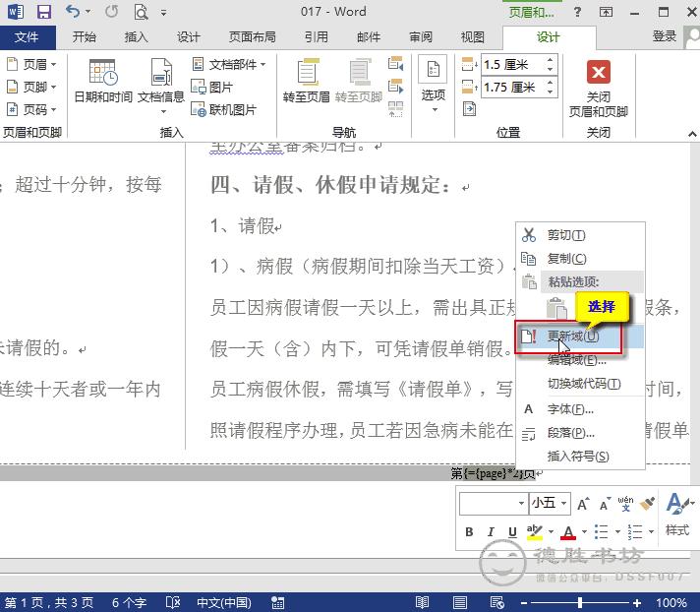Image resolution: width=700 pixels, height=612 pixels.
Task: Switch to 开始 Home tab
Action: 85,37
